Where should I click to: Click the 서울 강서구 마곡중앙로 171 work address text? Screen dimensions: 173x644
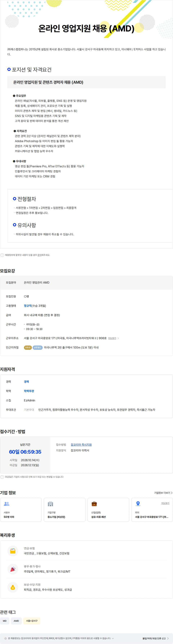coord(65,338)
